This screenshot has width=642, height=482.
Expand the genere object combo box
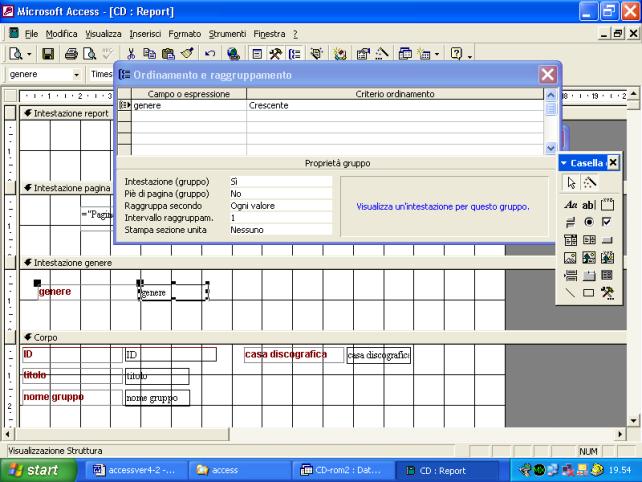(x=76, y=75)
